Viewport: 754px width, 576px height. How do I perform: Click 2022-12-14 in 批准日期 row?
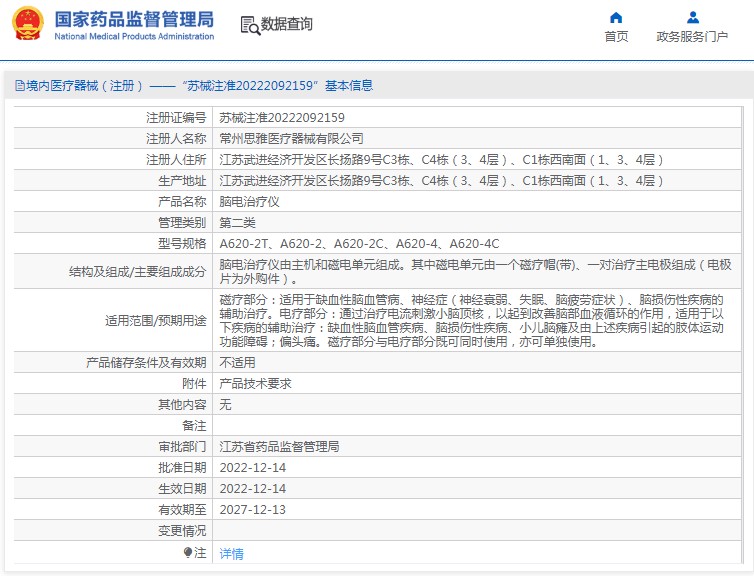pos(252,468)
